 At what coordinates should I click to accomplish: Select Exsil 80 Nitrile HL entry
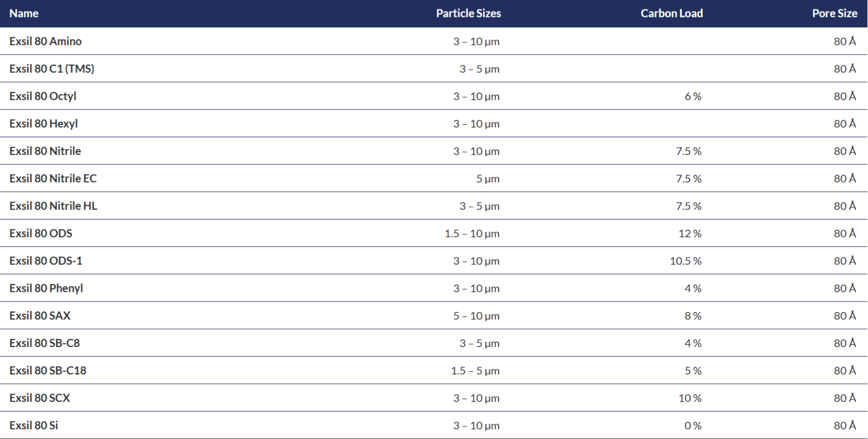pyautogui.click(x=53, y=206)
